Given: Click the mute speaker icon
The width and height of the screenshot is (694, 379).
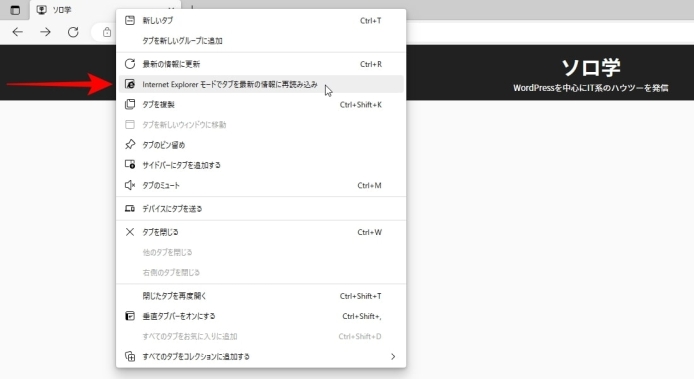Looking at the screenshot, I should coord(130,185).
